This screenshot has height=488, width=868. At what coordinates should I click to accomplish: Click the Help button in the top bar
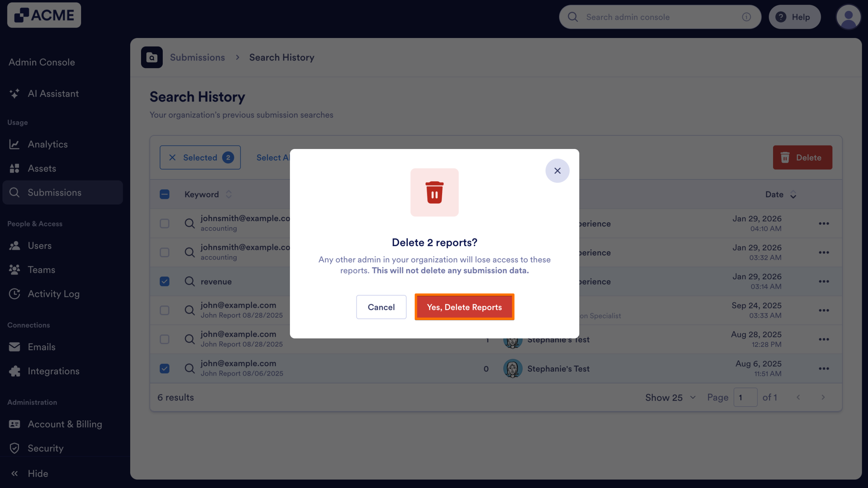(x=795, y=17)
